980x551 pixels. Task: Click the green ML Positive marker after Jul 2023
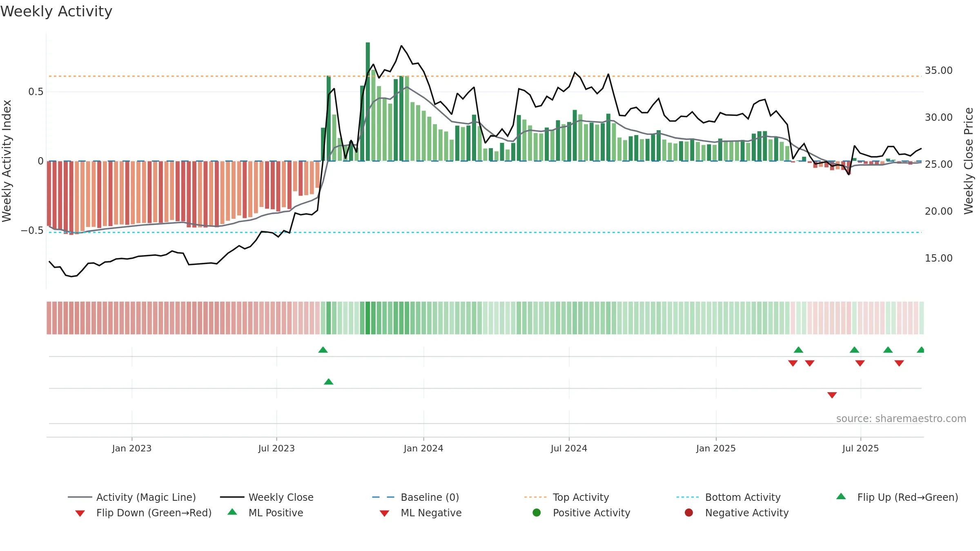coord(329,382)
